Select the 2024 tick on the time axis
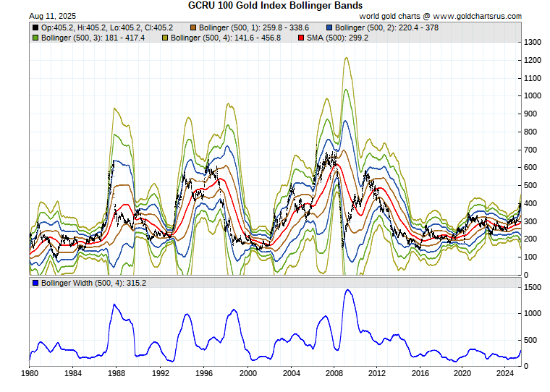The width and height of the screenshot is (550, 392). click(505, 373)
